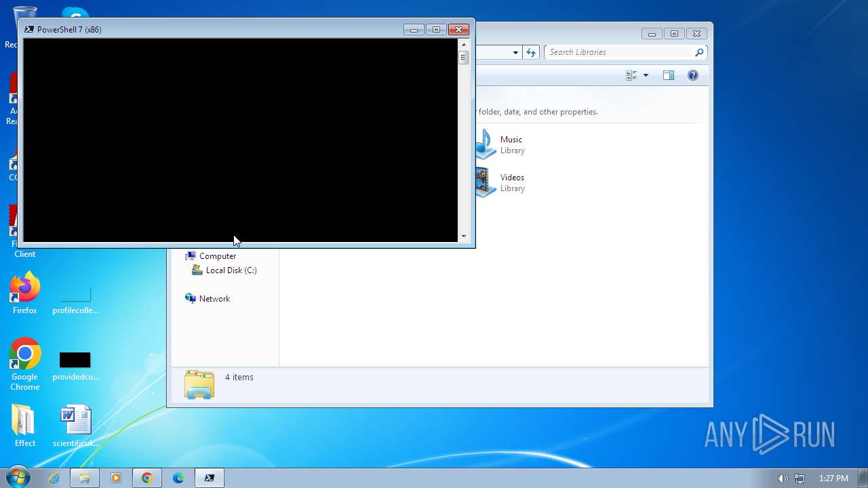
Task: Select the Firefox desktop shortcut
Action: 25,294
